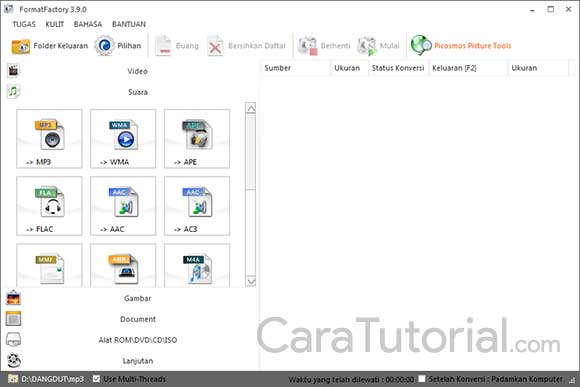Screen dimensions: 580x387
Task: Click the Gambar picture icon
Action: coord(14,298)
